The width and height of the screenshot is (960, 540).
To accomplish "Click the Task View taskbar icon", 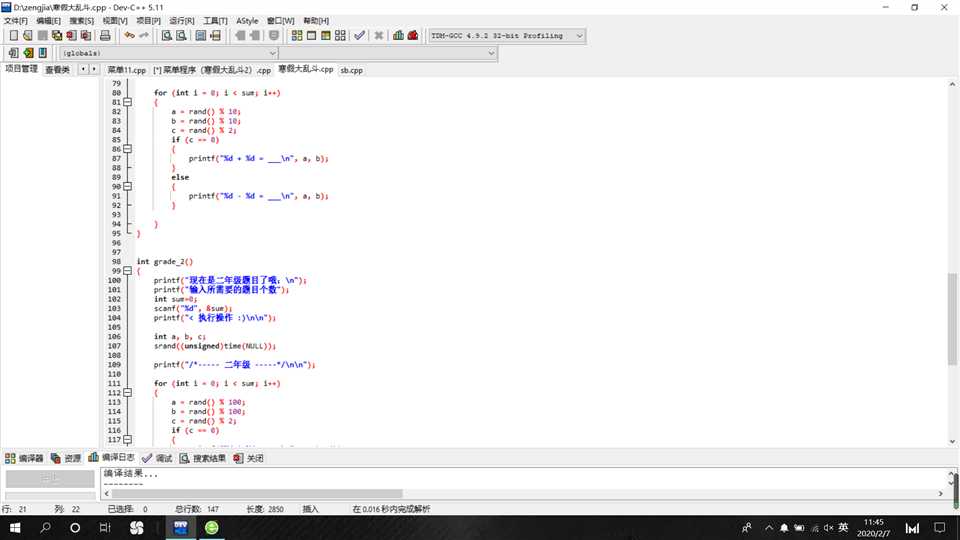I will pos(105,528).
